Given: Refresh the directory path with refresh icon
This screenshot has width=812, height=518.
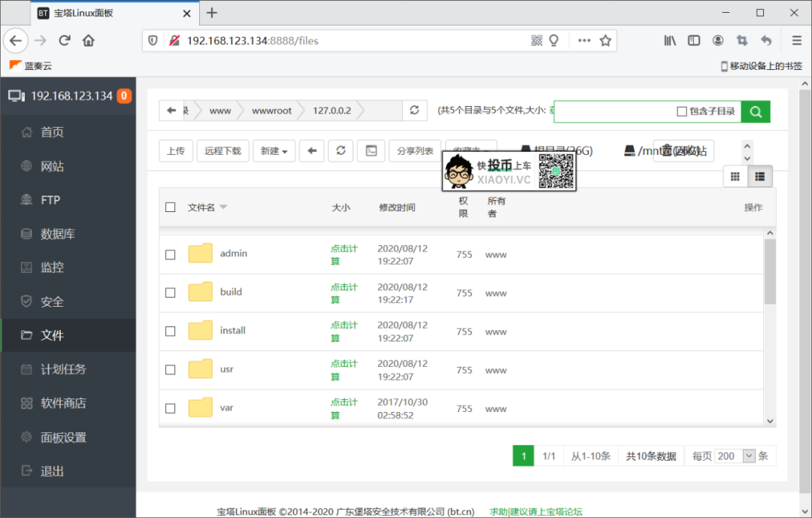Looking at the screenshot, I should tap(414, 111).
